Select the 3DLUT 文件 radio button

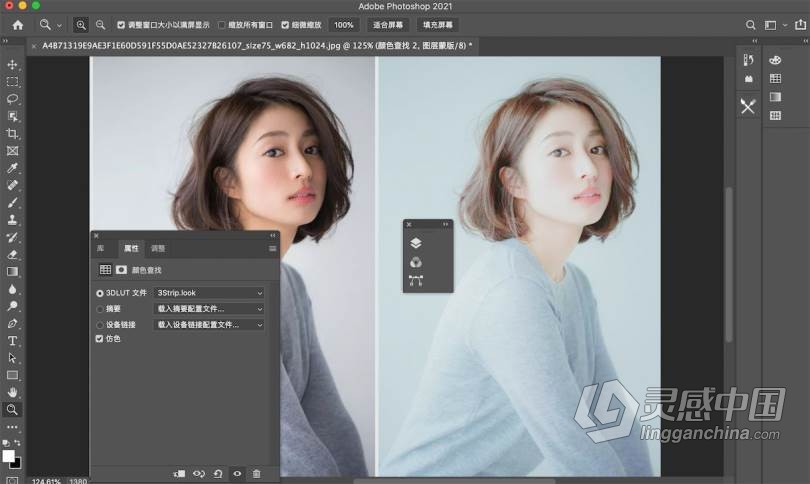[x=100, y=293]
